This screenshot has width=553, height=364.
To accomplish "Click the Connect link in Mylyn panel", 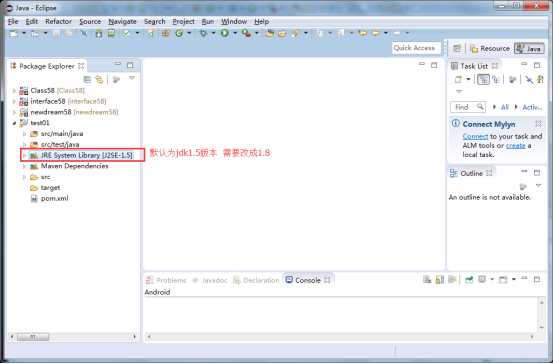I will click(475, 136).
